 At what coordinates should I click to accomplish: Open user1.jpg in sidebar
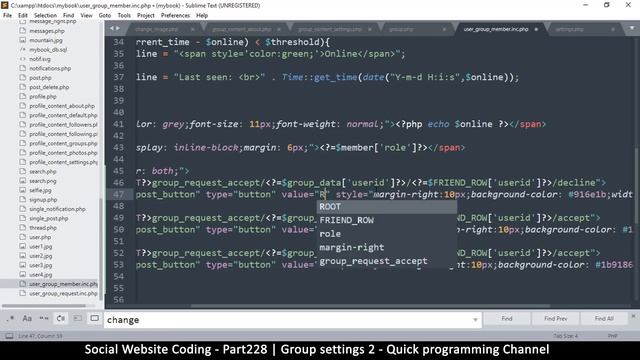click(x=40, y=247)
